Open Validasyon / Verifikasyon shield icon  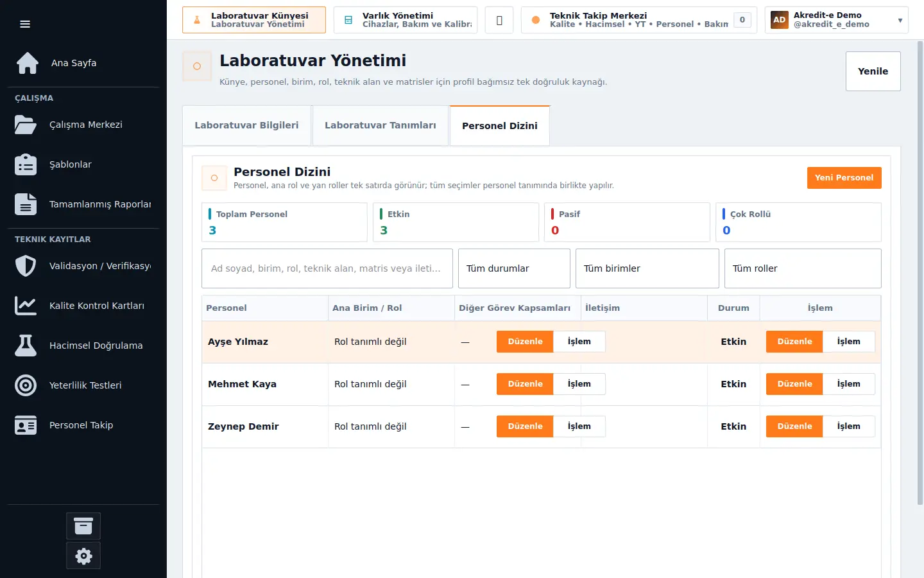tap(26, 266)
